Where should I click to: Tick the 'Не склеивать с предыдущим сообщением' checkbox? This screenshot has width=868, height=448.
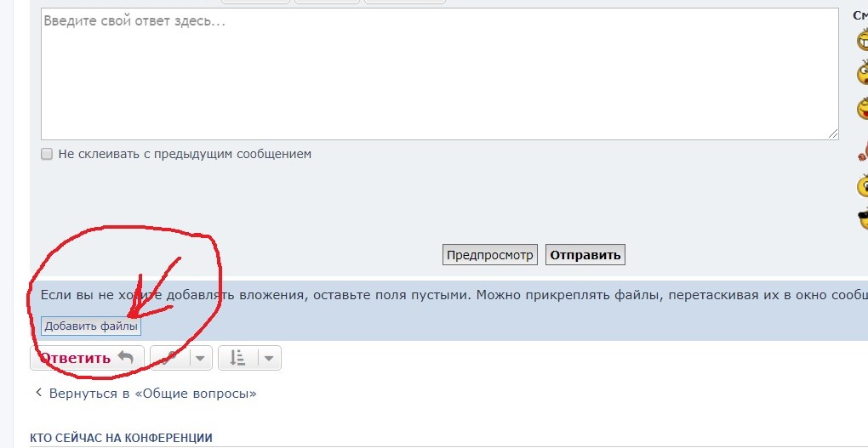(48, 155)
